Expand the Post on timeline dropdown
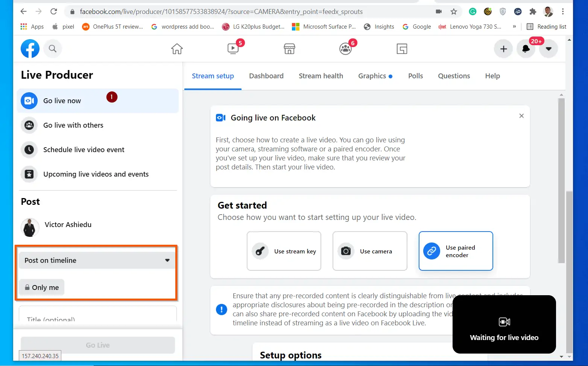588x366 pixels. coord(97,260)
